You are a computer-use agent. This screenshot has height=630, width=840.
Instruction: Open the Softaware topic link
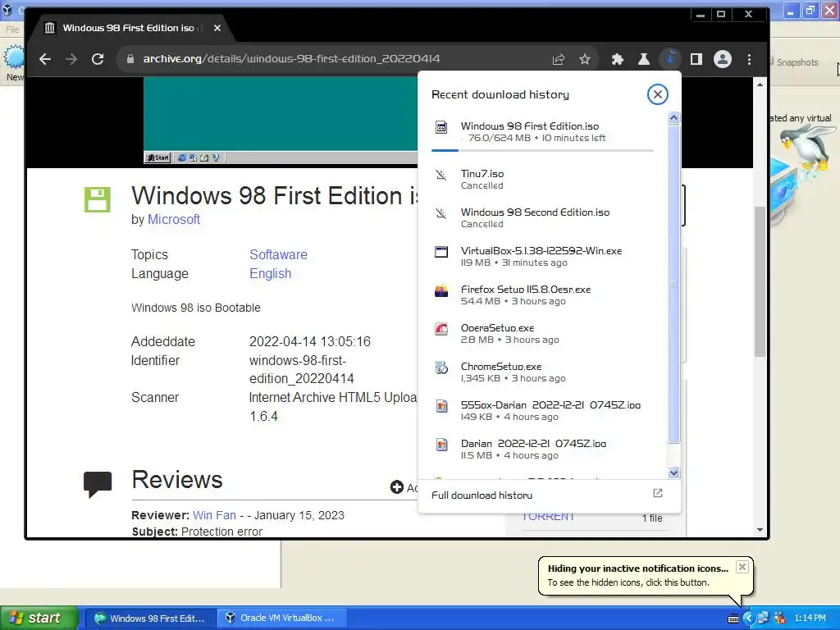[279, 254]
